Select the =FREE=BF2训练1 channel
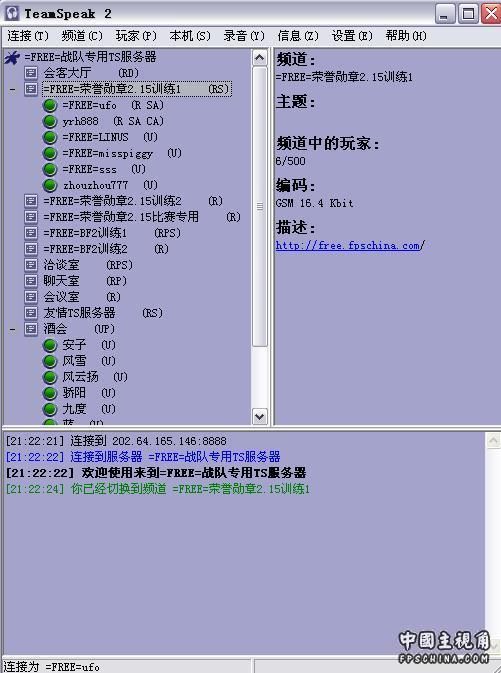The width and height of the screenshot is (501, 673). coord(112,233)
